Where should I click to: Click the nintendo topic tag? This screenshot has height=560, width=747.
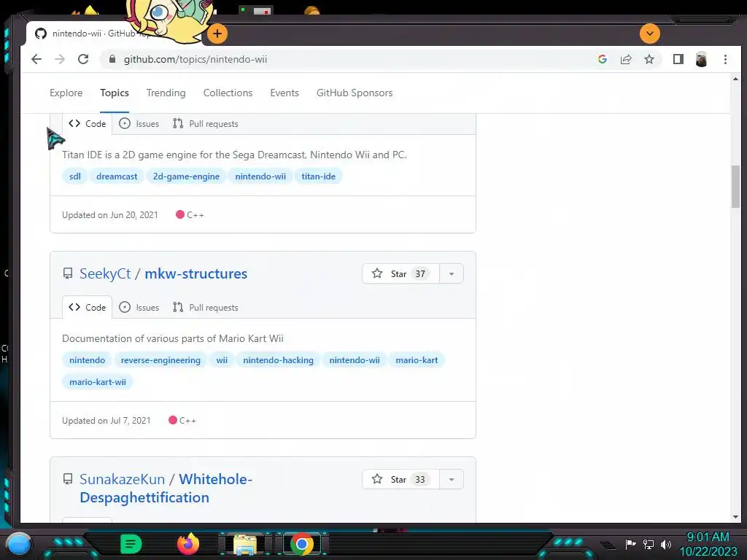point(88,360)
